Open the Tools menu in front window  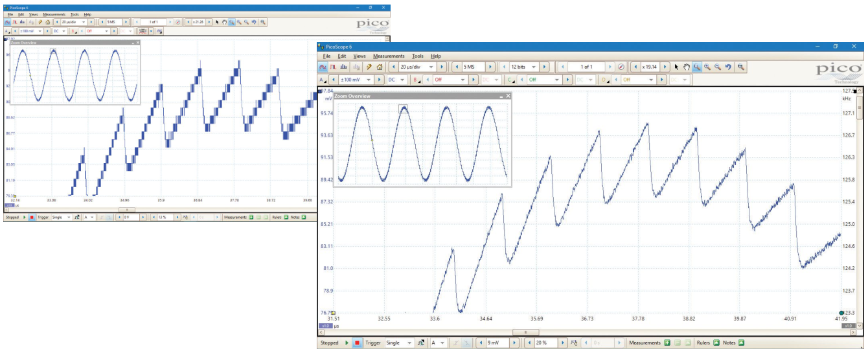point(418,56)
